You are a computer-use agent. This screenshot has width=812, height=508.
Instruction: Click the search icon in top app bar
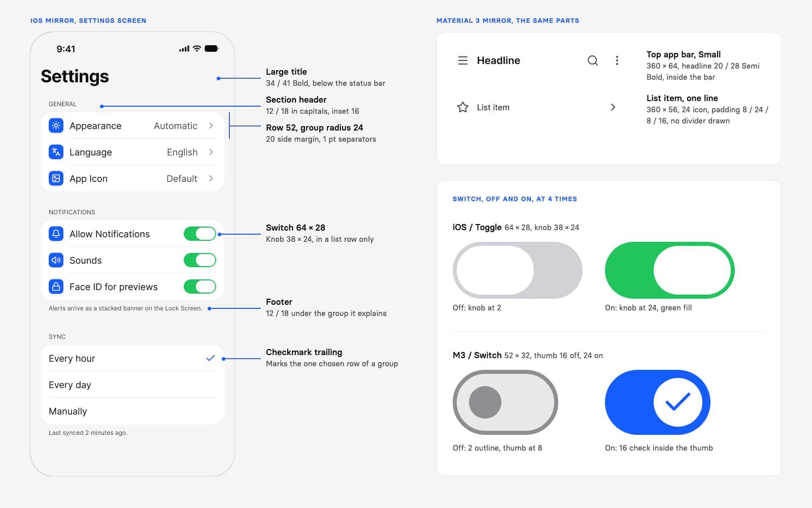tap(593, 60)
